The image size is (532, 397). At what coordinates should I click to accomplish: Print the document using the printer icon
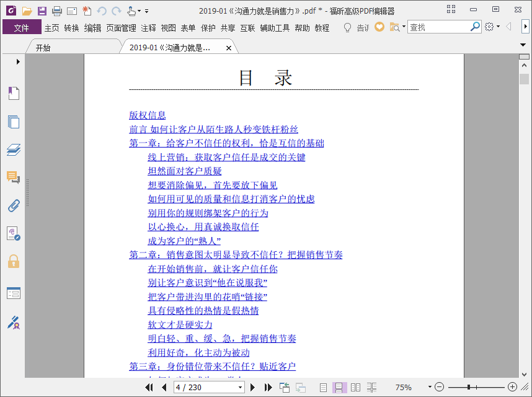[x=57, y=11]
